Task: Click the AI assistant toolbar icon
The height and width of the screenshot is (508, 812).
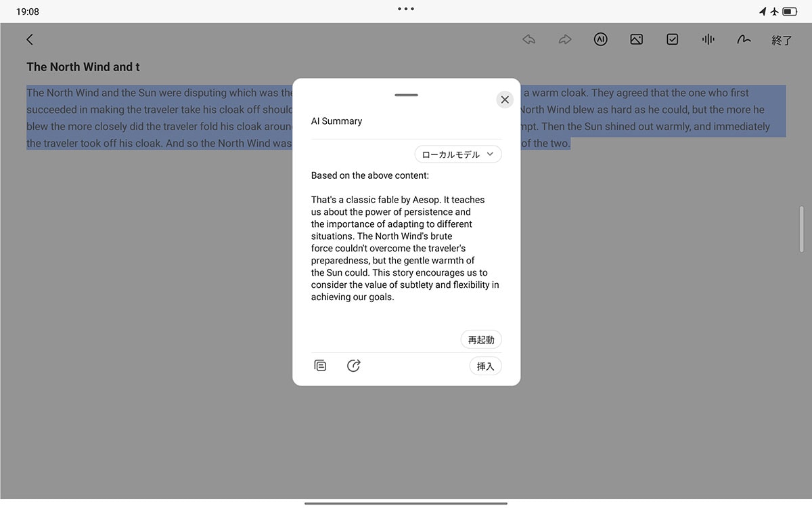Action: coord(600,39)
